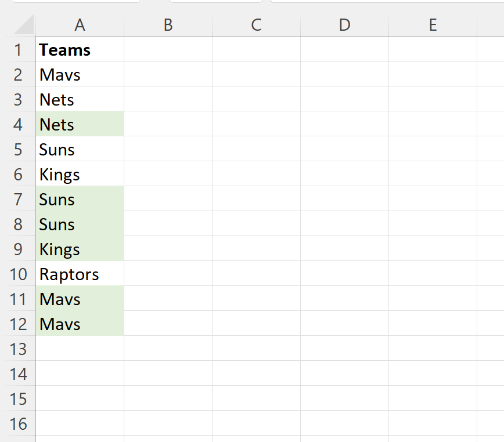Select row 10 header
Viewport: 504px width, 442px height.
[x=17, y=273]
